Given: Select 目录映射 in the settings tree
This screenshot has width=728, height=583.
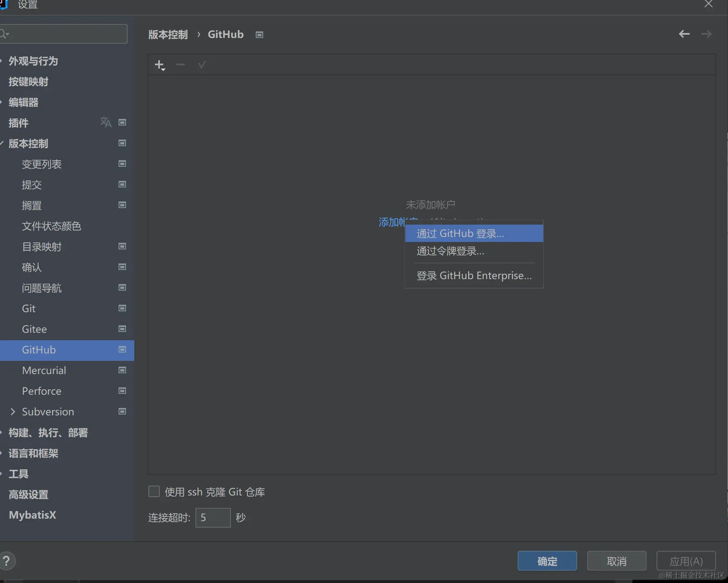Looking at the screenshot, I should (41, 246).
